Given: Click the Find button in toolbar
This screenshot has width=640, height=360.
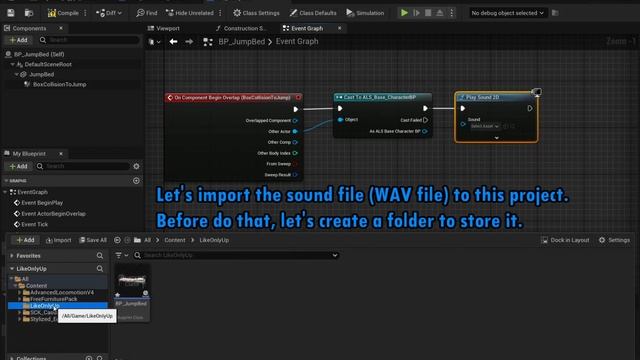Looking at the screenshot, I should point(147,13).
